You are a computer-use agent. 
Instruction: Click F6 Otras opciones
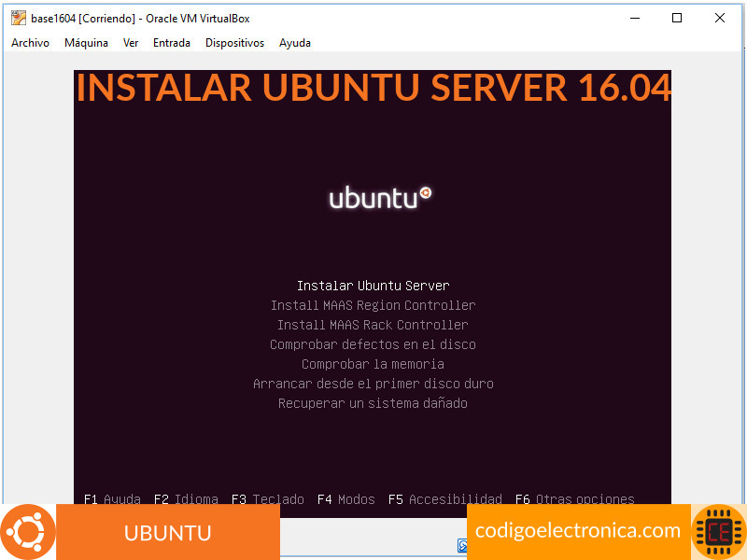click(575, 498)
